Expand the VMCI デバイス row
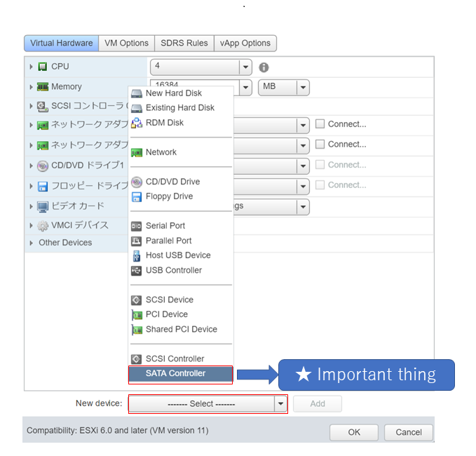476x456 pixels. coord(31,226)
